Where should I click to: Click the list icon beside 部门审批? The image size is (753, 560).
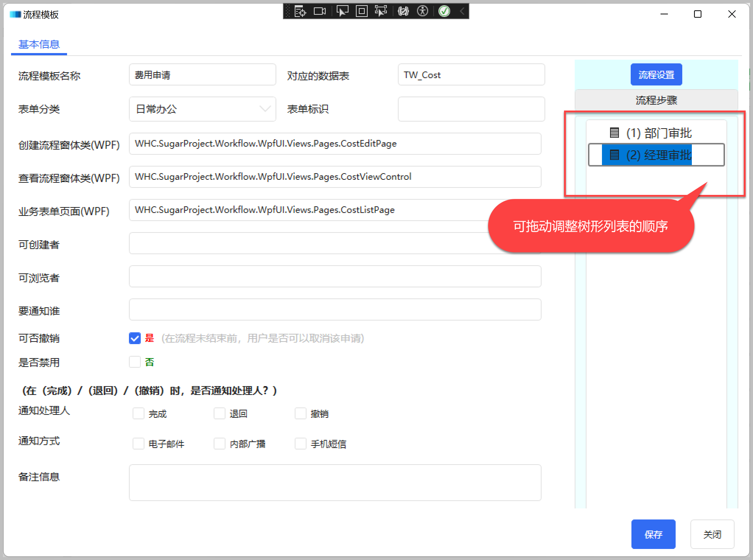[x=614, y=133]
